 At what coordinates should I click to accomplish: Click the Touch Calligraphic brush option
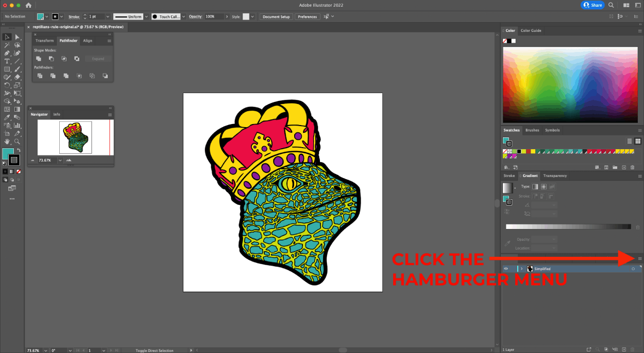[x=167, y=16]
